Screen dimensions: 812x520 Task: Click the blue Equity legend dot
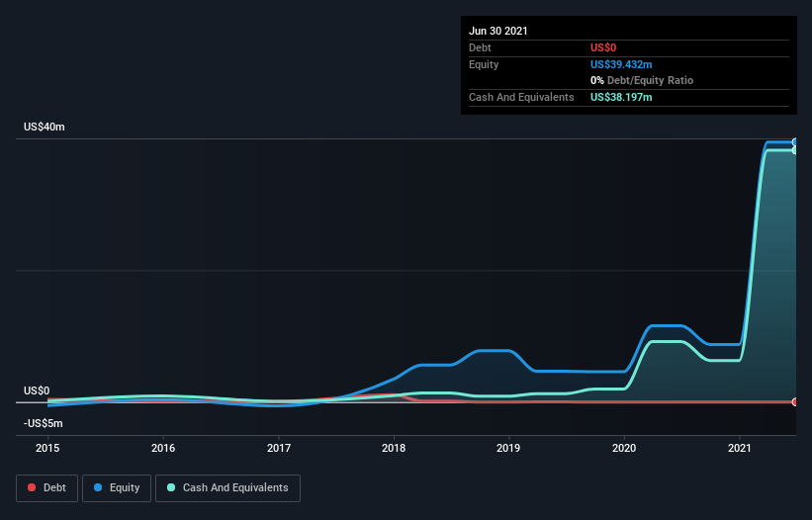(x=98, y=487)
